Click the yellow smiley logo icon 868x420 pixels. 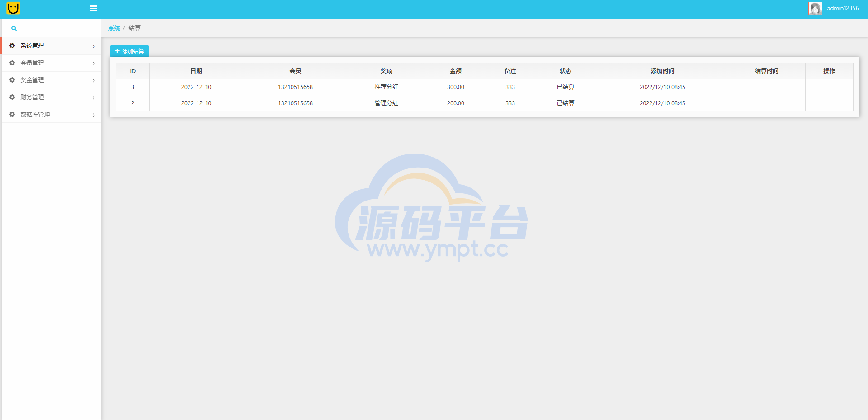(14, 8)
